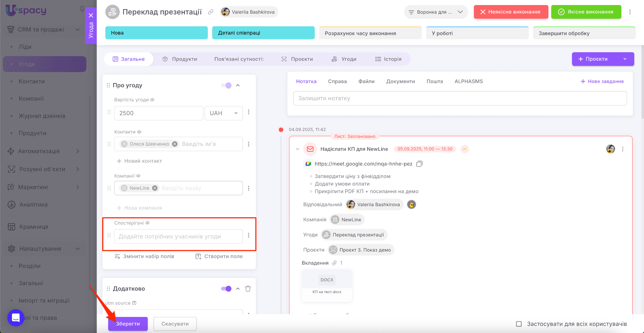Open the UAH currency dropdown

point(224,113)
